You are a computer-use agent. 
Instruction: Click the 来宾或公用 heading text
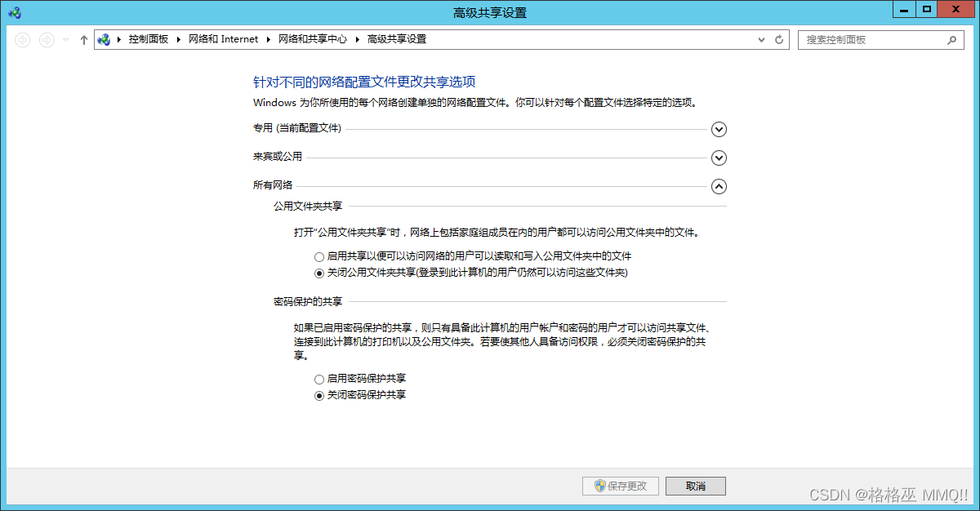tap(278, 157)
